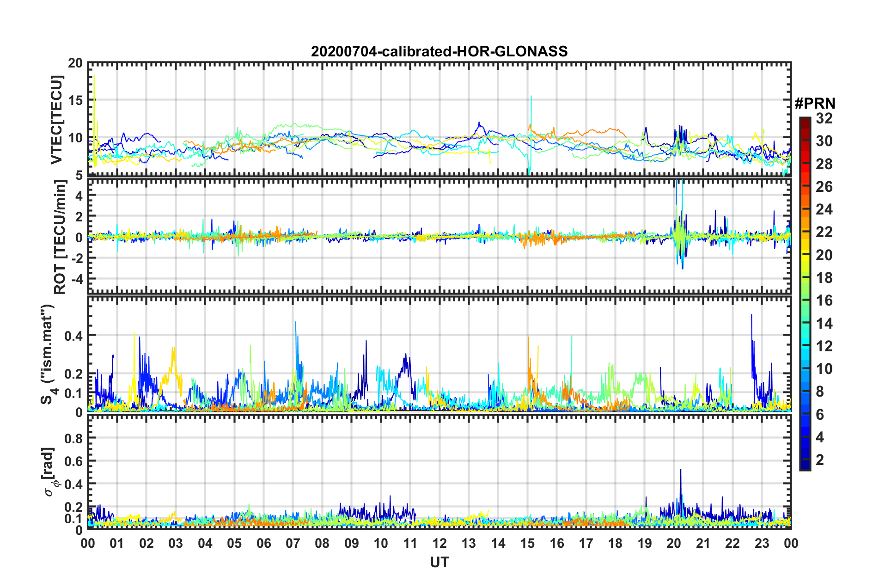This screenshot has height=588, width=879.
Task: Click the "28" label on the PRN colorbar
Action: pos(824,164)
